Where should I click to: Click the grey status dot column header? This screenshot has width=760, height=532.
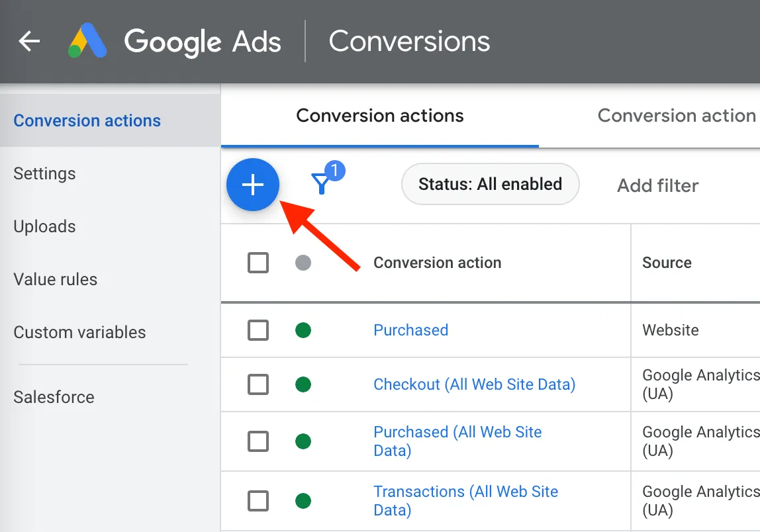(303, 263)
